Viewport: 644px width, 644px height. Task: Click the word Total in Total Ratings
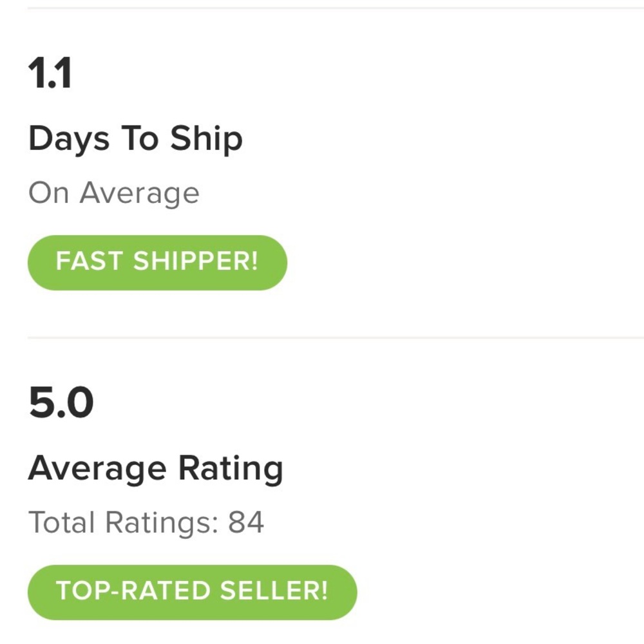point(62,523)
